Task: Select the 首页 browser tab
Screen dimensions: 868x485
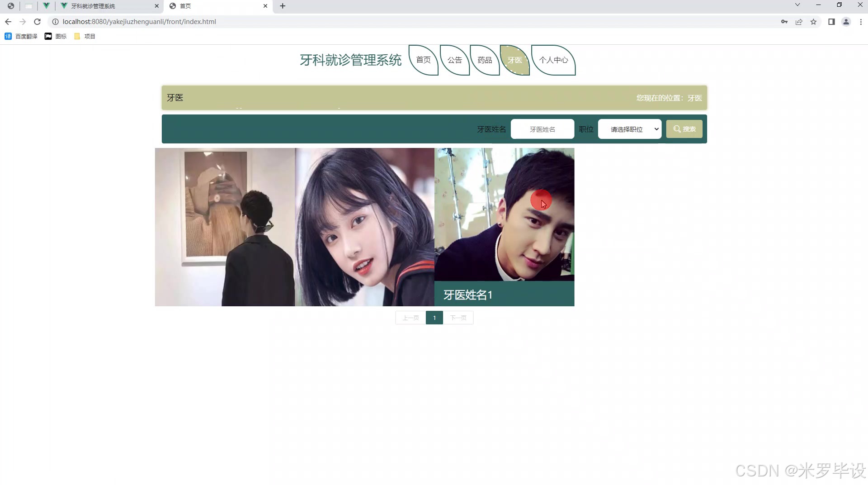Action: point(218,6)
